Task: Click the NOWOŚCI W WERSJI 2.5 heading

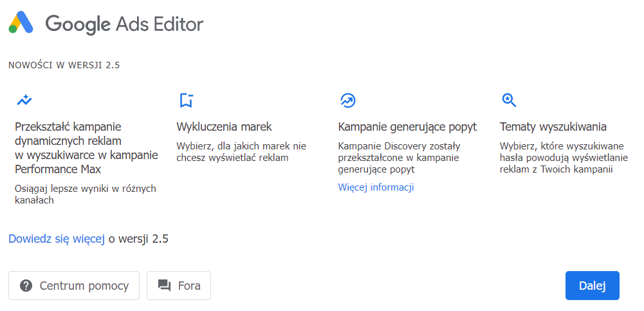Action: (64, 65)
